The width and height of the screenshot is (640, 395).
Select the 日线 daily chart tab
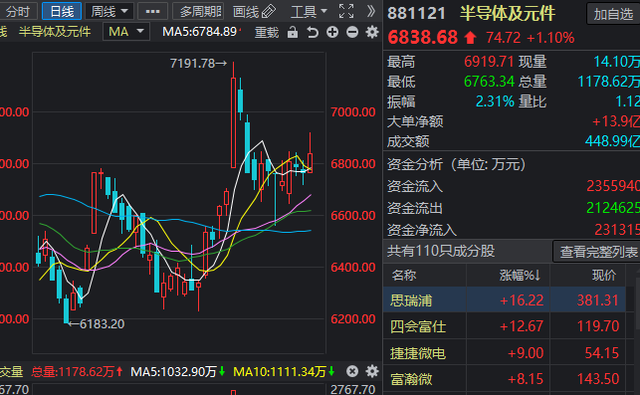point(62,11)
